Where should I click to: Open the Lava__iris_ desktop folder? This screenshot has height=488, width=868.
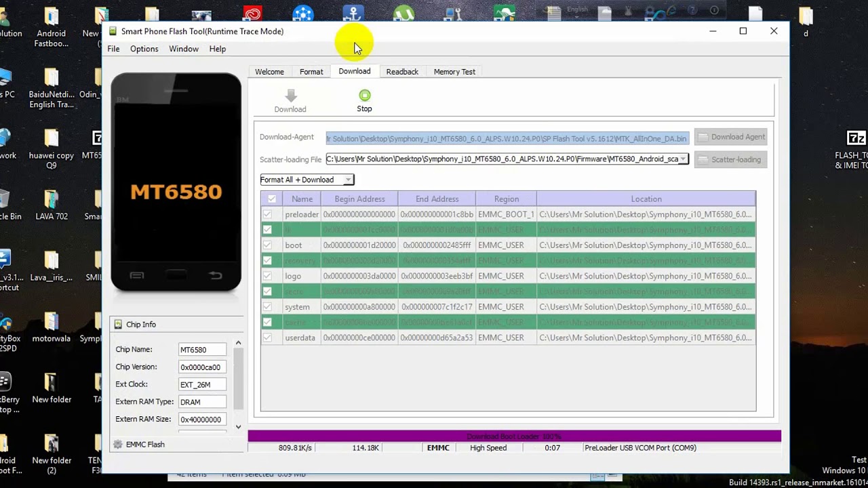(x=52, y=266)
